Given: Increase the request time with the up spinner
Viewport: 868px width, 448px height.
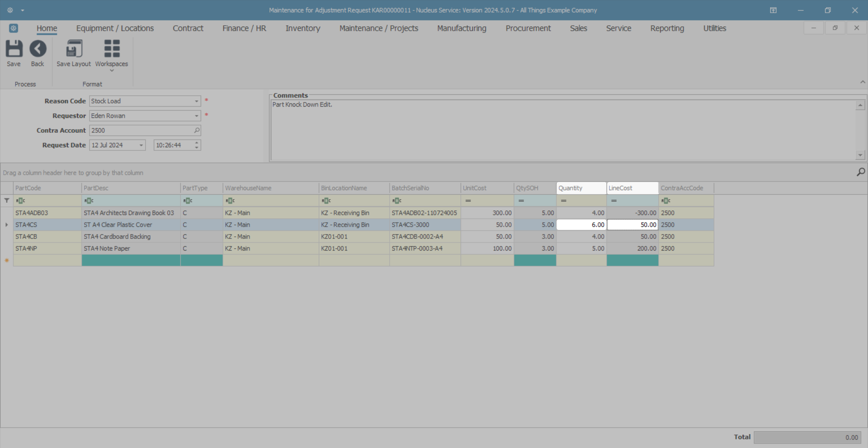Looking at the screenshot, I should click(x=197, y=143).
